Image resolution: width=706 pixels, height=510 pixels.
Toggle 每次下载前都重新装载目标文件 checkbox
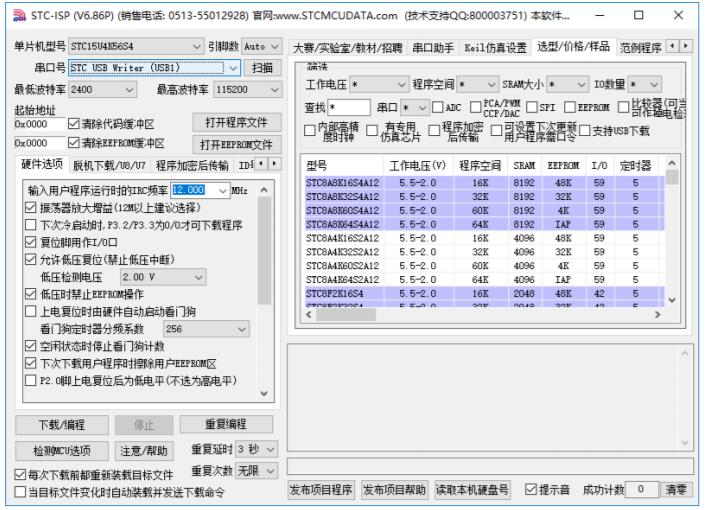click(20, 474)
